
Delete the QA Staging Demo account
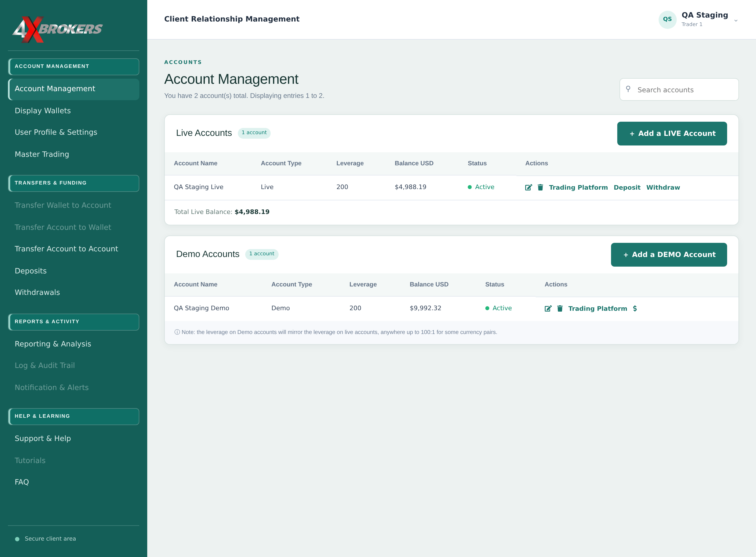coord(560,309)
